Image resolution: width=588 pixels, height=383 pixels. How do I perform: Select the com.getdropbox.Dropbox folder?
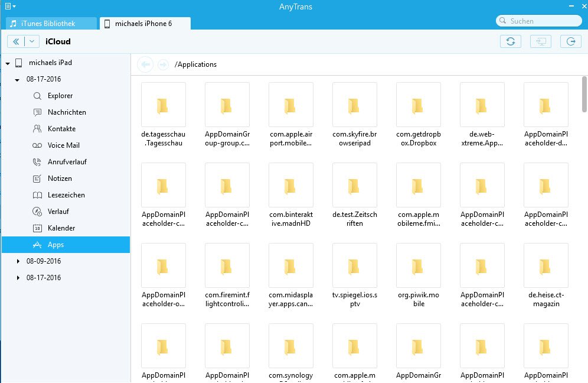pos(419,115)
